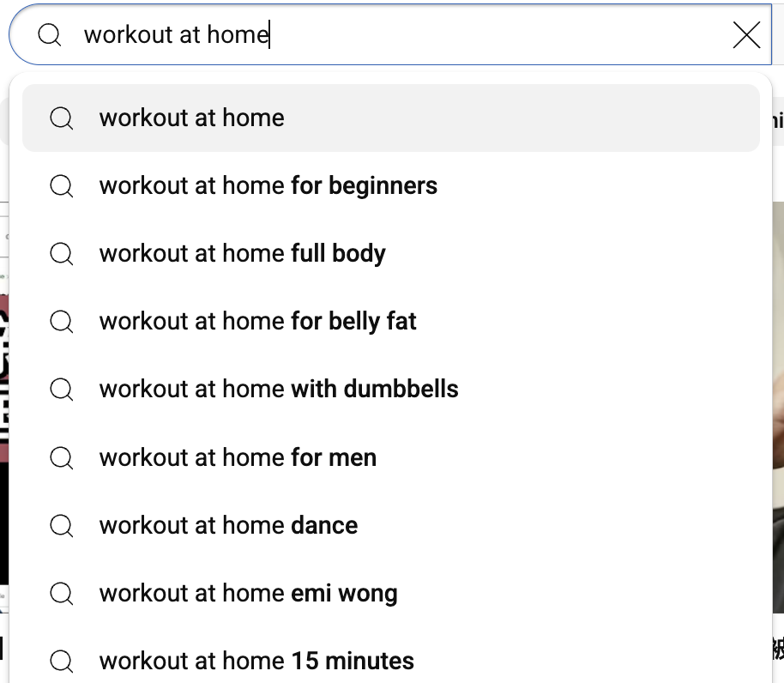Click the search icon beside "for beginners" suggestion
This screenshot has height=683, width=784.
62,186
